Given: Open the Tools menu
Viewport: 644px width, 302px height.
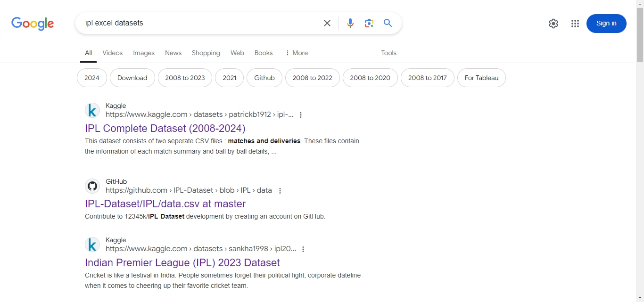Looking at the screenshot, I should (389, 53).
